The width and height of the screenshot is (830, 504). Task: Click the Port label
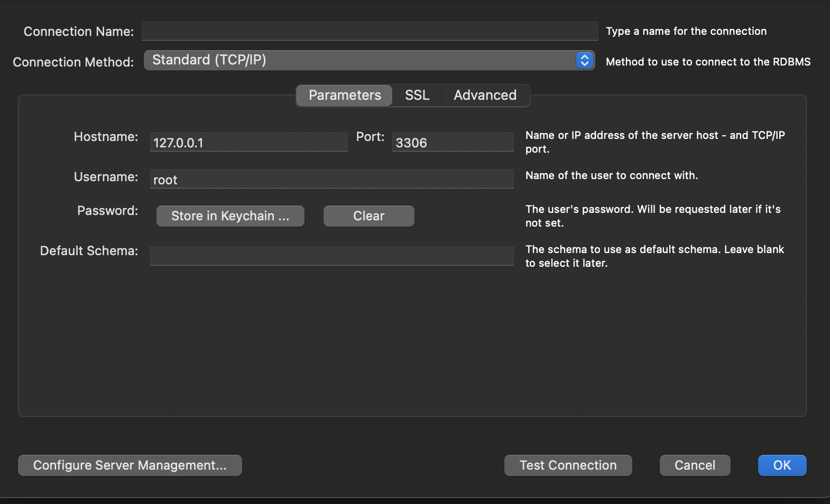pyautogui.click(x=370, y=137)
